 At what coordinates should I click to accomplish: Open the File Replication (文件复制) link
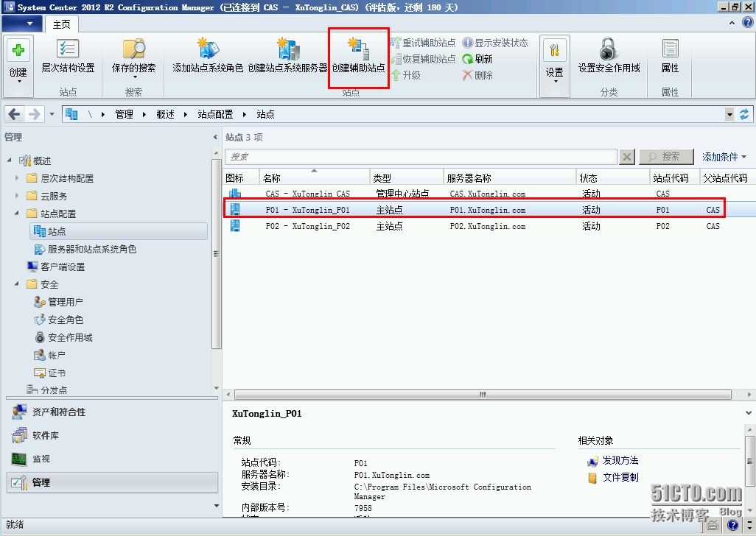620,477
